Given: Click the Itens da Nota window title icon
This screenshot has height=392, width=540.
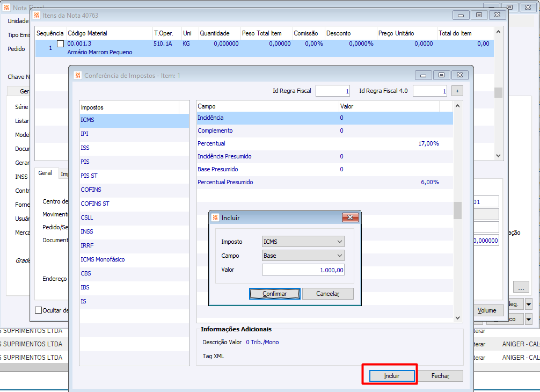Looking at the screenshot, I should click(36, 15).
